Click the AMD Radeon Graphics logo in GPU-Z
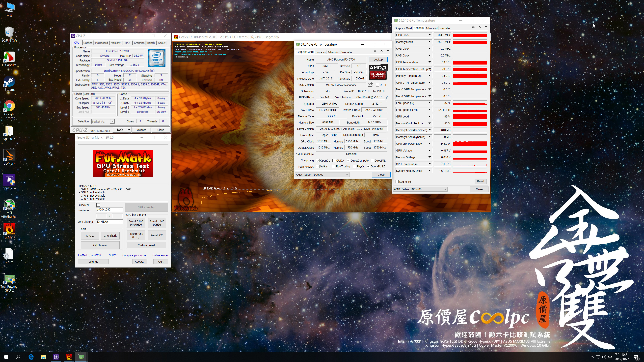The height and width of the screenshot is (362, 644). point(378,72)
